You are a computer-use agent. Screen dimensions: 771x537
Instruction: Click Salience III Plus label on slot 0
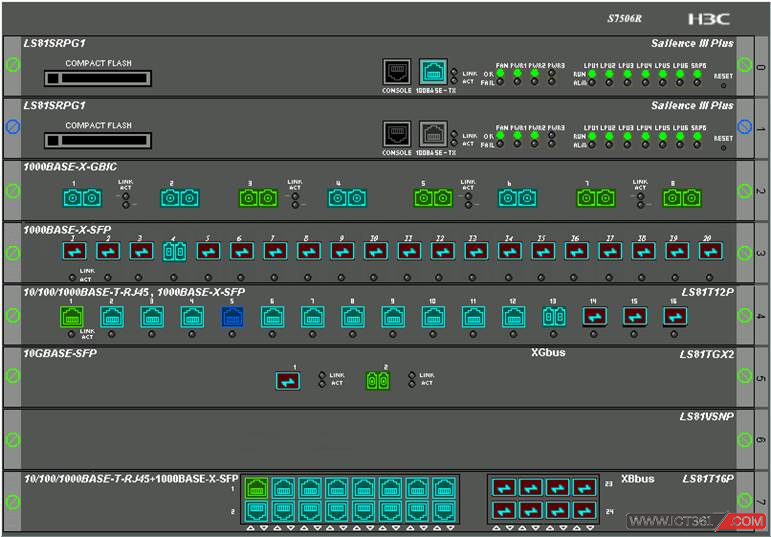692,43
